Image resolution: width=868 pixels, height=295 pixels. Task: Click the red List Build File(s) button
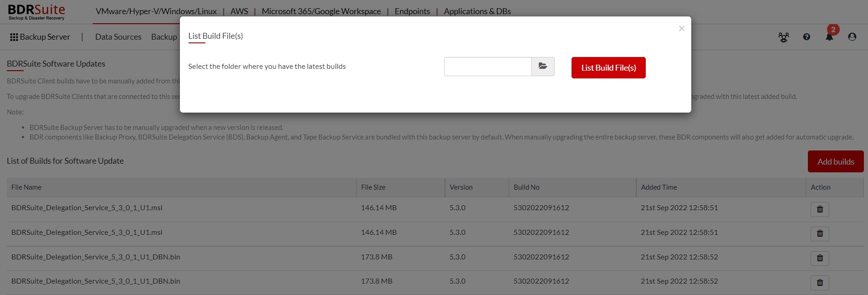tap(608, 67)
